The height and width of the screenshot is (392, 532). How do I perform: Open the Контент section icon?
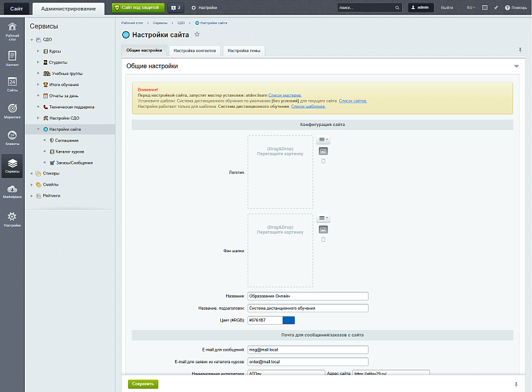click(12, 58)
